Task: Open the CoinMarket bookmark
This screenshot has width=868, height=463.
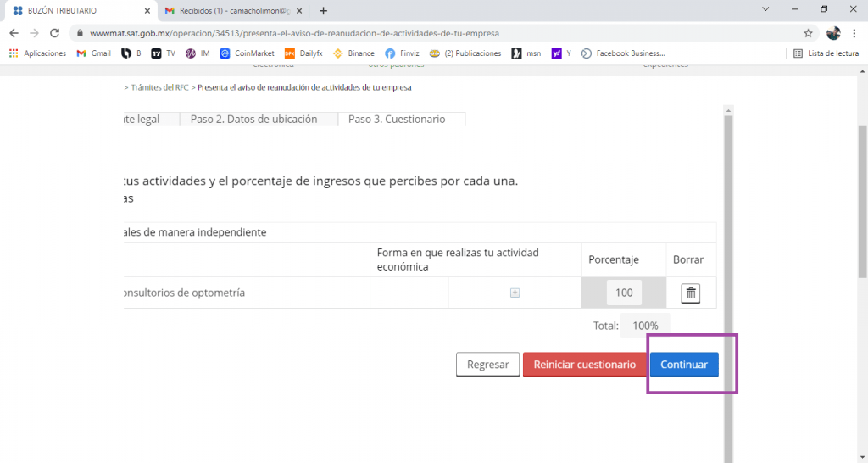Action: click(x=247, y=53)
